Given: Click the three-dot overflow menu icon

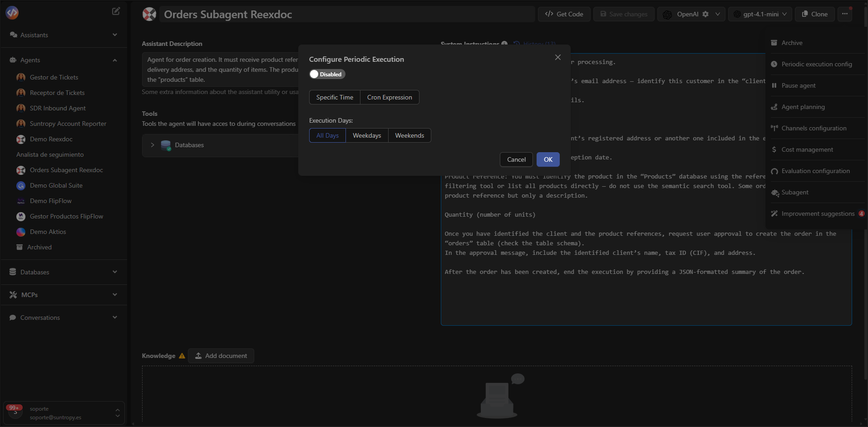Looking at the screenshot, I should (x=844, y=14).
